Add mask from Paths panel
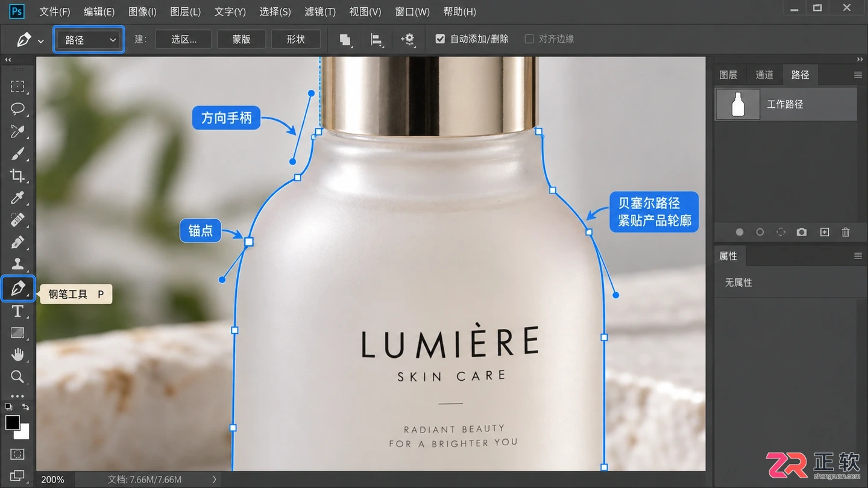Viewport: 868px width, 488px height. [x=802, y=232]
